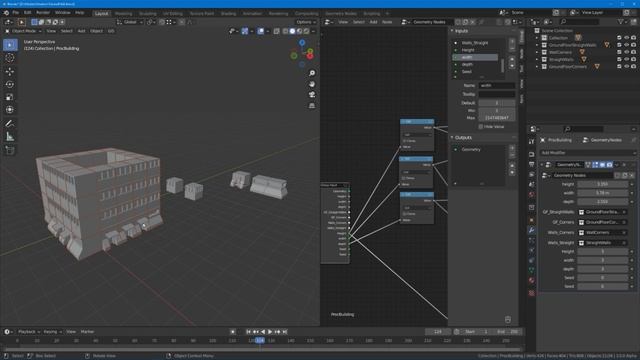This screenshot has width=640, height=360.
Task: Open the Tool properties tab icon
Action: [531, 142]
